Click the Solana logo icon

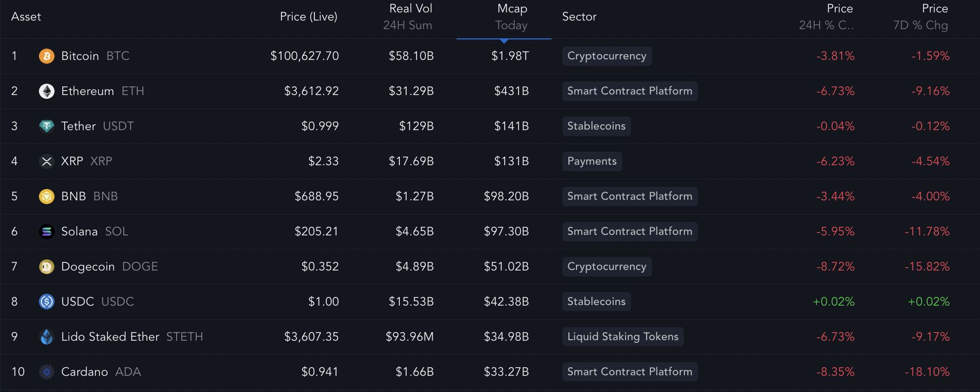click(x=47, y=232)
